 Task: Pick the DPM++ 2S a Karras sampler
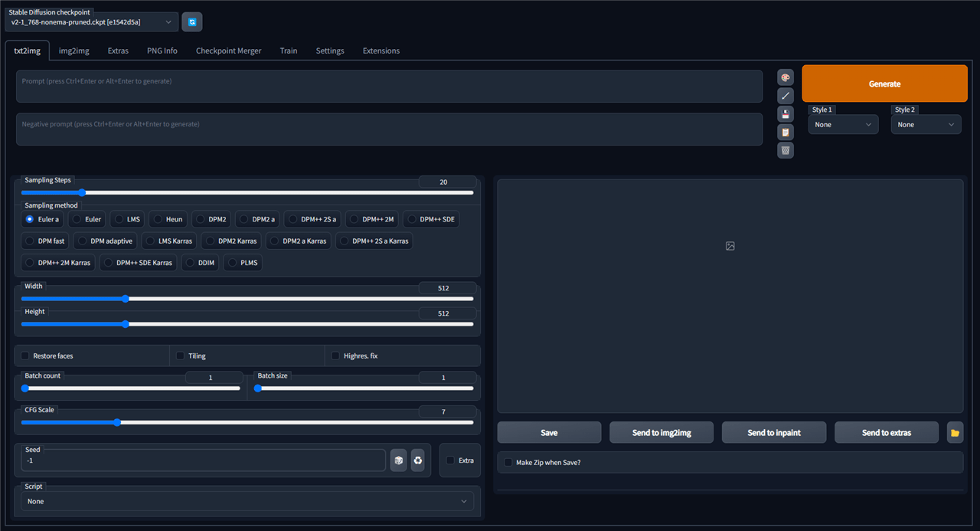point(374,241)
